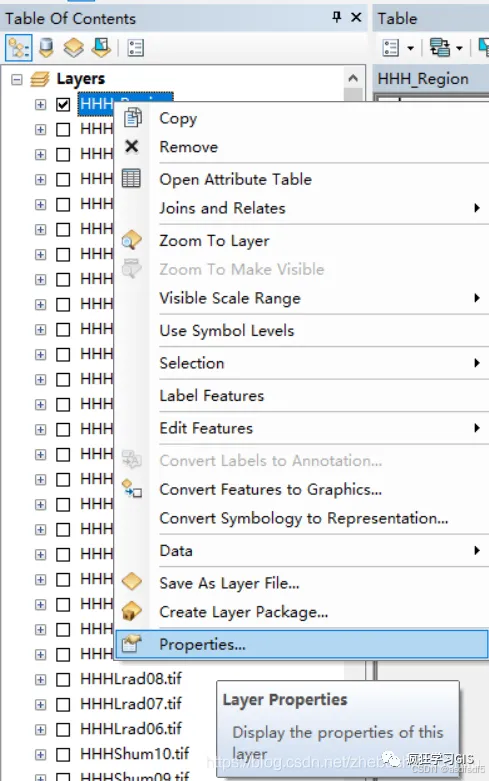Screen dimensions: 489x781
Task: Enable the HHHShum10.tif layer checkbox
Action: point(63,755)
